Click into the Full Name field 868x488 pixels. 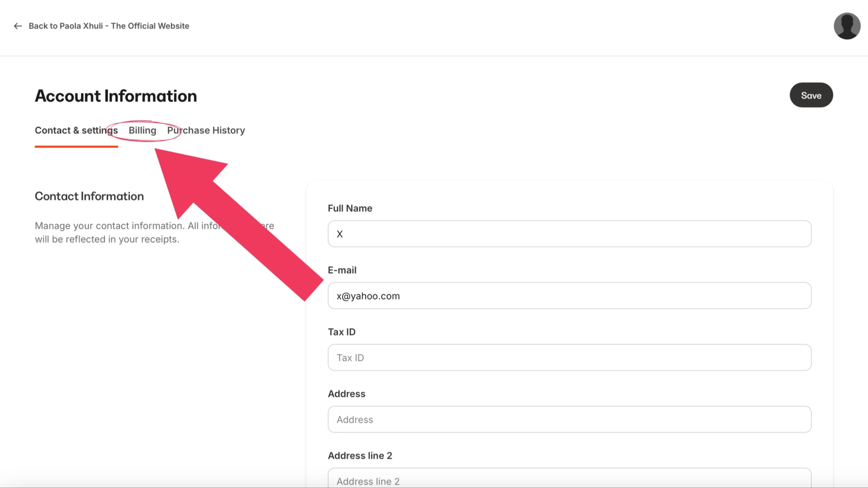(569, 234)
